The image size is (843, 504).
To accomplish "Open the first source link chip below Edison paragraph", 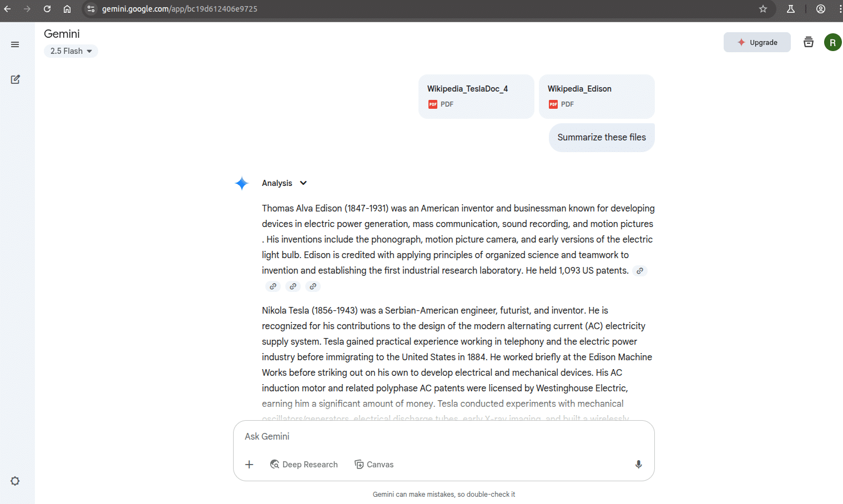I will (x=272, y=286).
